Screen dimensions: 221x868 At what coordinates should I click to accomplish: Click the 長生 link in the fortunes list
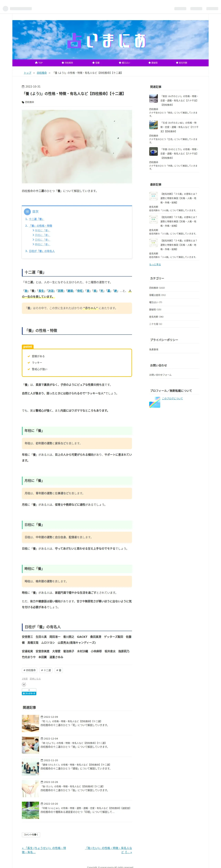[x=41, y=291]
